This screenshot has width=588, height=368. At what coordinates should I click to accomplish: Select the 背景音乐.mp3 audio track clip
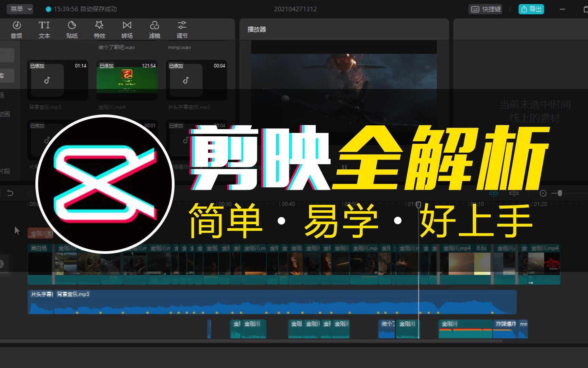pos(285,302)
